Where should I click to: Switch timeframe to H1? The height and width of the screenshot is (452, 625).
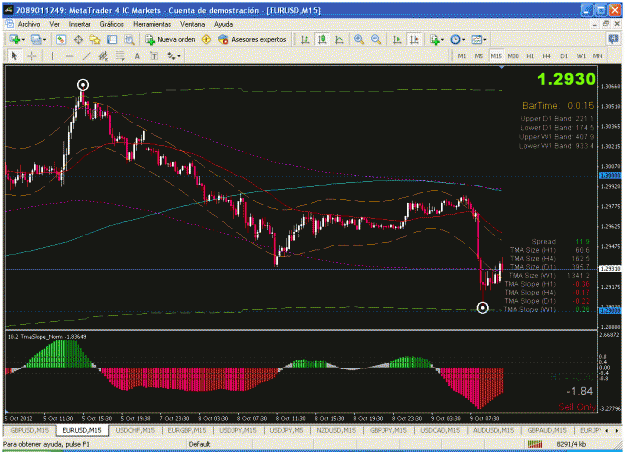[x=530, y=56]
